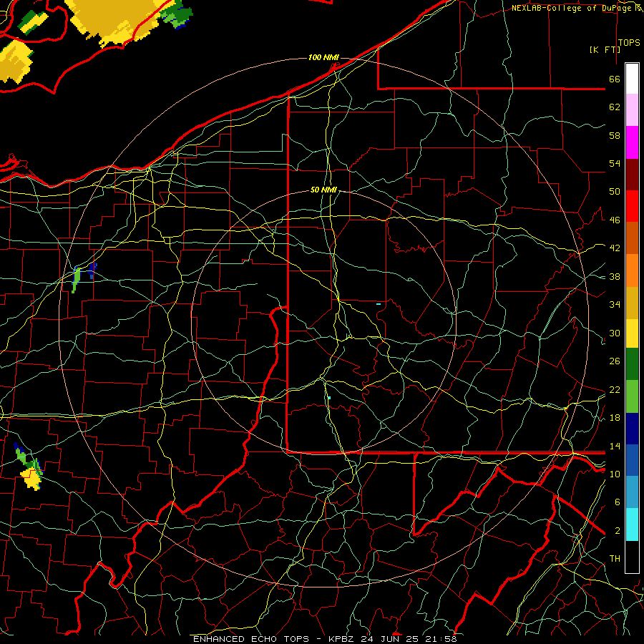The width and height of the screenshot is (644, 644).
Task: Click the "42" legend value
Action: tap(615, 248)
